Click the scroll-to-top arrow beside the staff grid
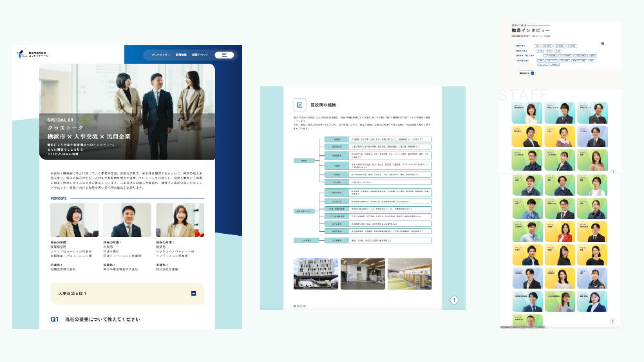Screen dimensions: 644x362 [x=613, y=172]
